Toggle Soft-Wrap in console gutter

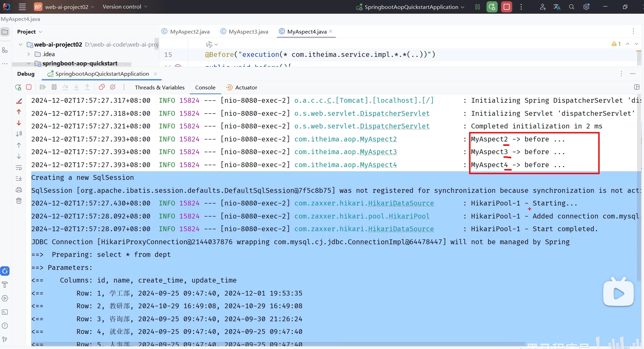(x=19, y=167)
